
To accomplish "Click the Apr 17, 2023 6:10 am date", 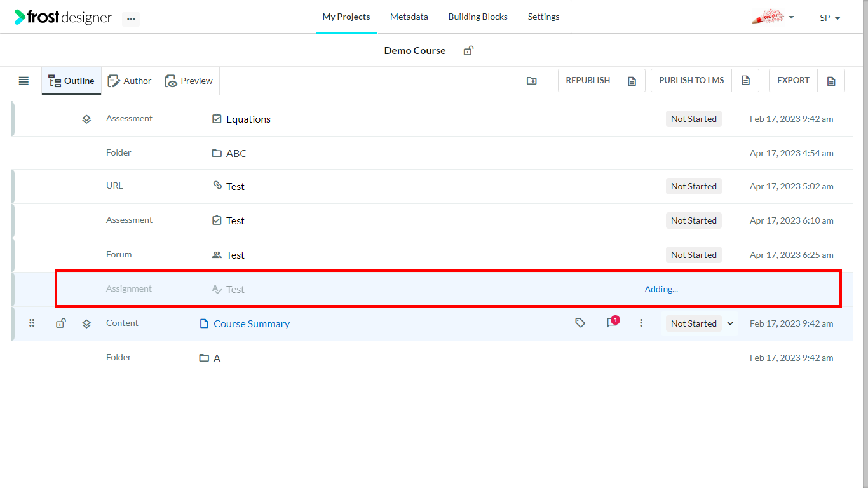I will (x=792, y=220).
